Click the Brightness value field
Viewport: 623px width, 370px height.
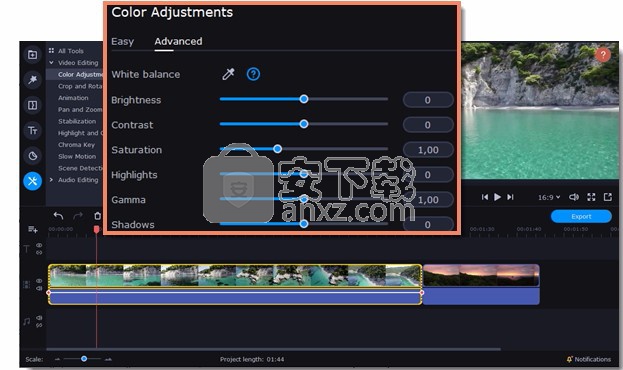pos(428,100)
